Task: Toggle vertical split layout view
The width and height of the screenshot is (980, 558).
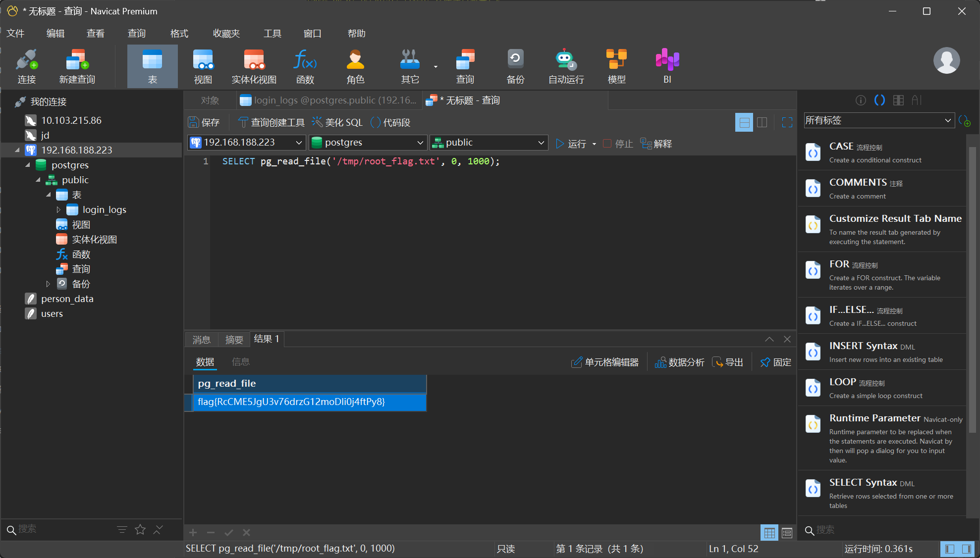Action: pos(762,122)
